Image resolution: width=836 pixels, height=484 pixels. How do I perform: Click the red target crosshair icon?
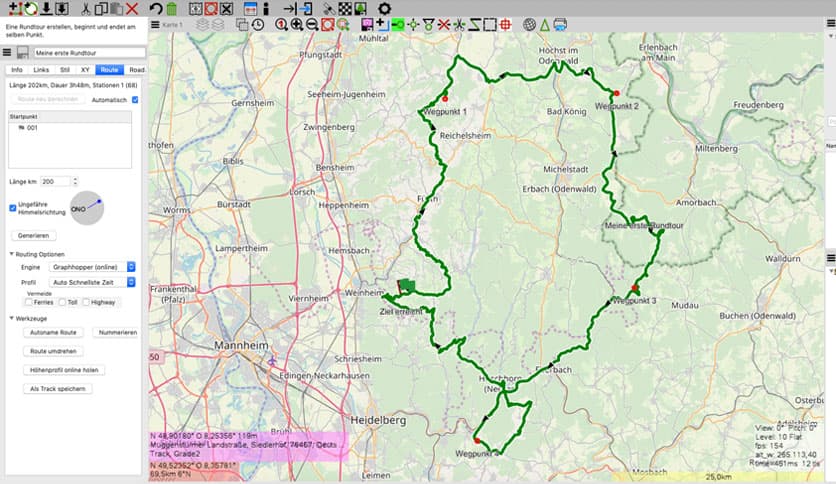(505, 25)
